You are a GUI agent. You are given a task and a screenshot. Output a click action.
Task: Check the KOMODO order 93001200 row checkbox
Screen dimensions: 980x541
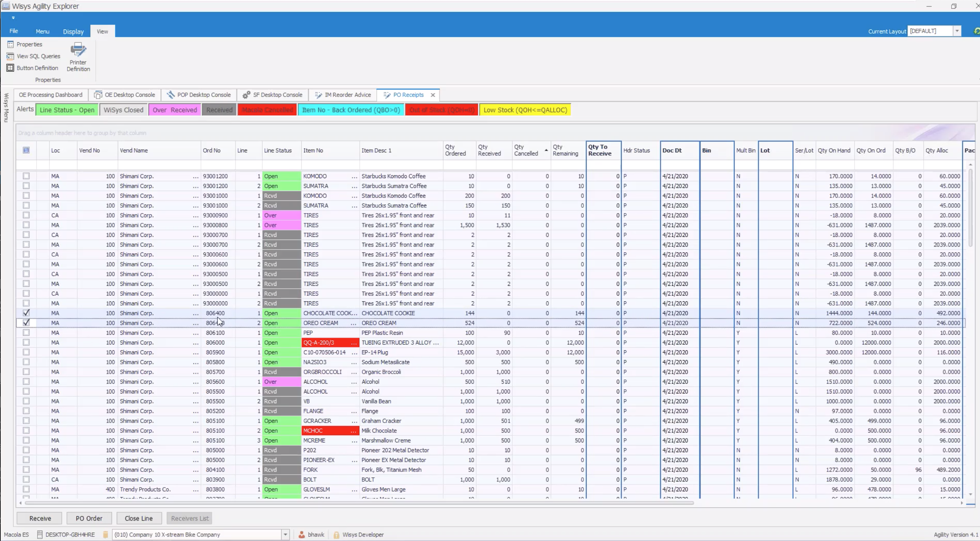pyautogui.click(x=26, y=176)
